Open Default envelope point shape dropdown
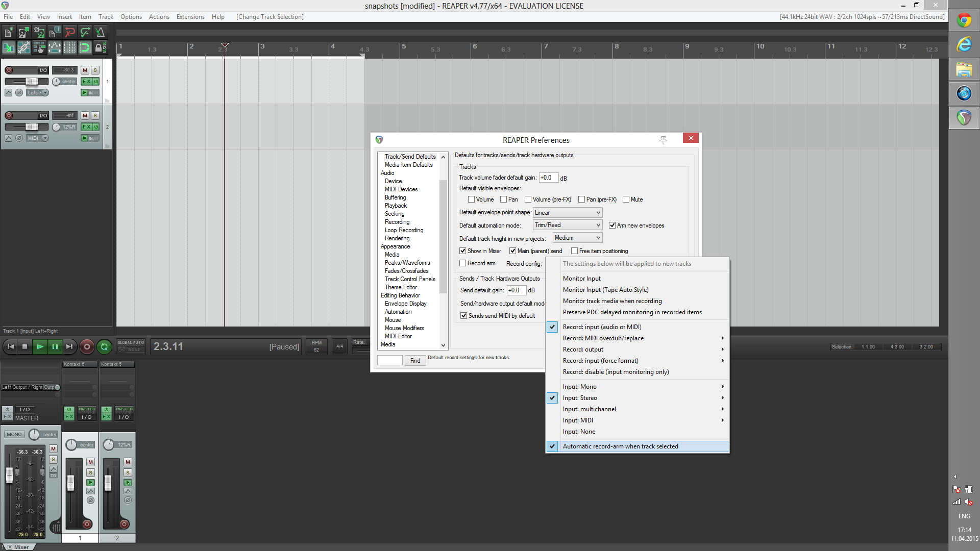 (568, 213)
